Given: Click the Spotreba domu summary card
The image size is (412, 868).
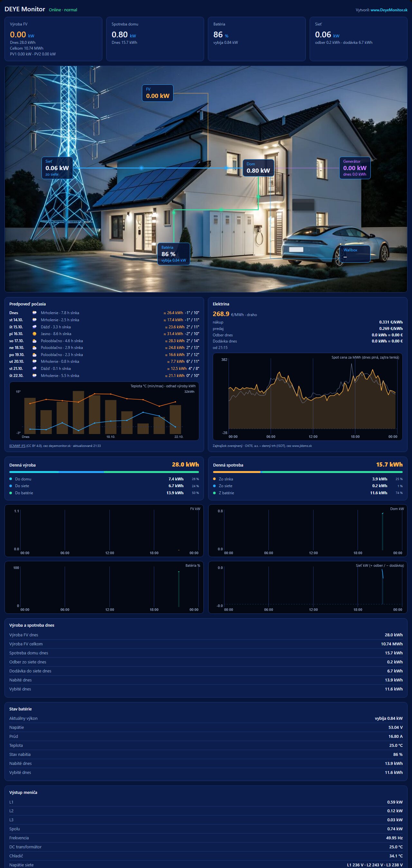Looking at the screenshot, I should (x=155, y=39).
